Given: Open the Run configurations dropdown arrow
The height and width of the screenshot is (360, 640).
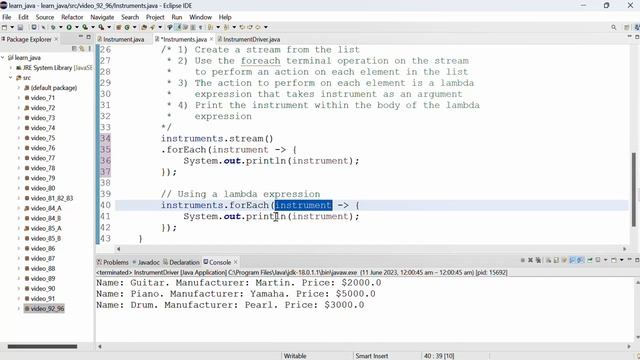Looking at the screenshot, I should [x=77, y=27].
